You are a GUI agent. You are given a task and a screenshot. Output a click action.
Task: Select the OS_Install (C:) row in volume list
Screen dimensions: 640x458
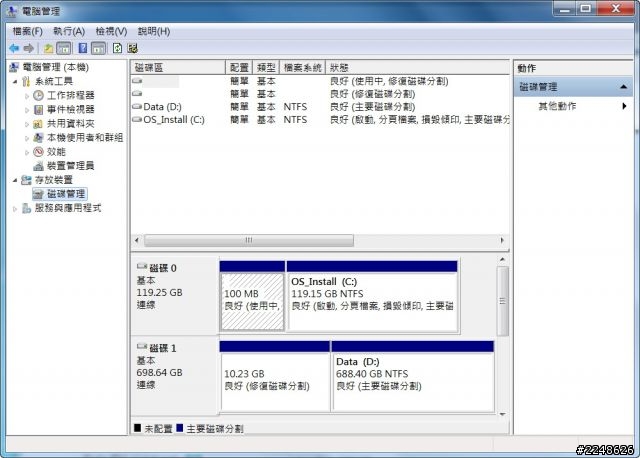pyautogui.click(x=320, y=120)
